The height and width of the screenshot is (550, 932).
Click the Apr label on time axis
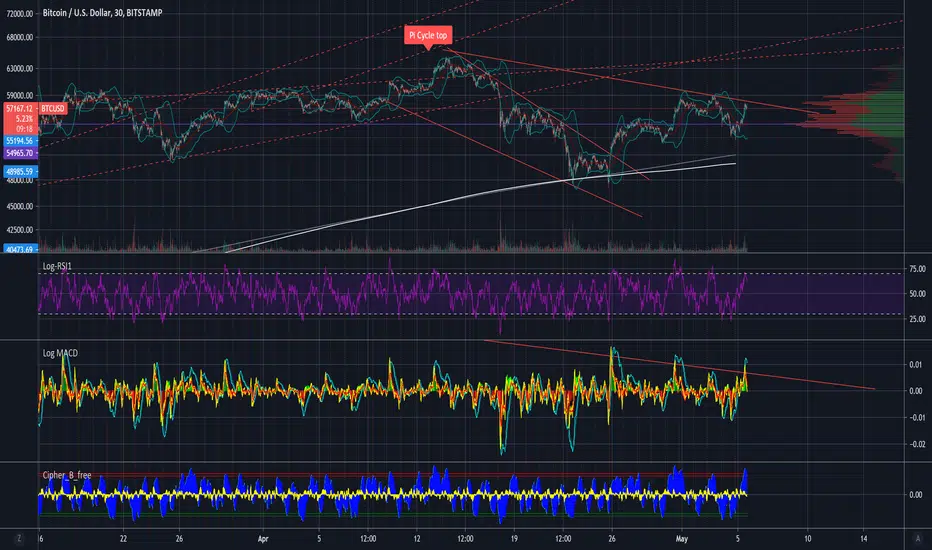pyautogui.click(x=263, y=539)
